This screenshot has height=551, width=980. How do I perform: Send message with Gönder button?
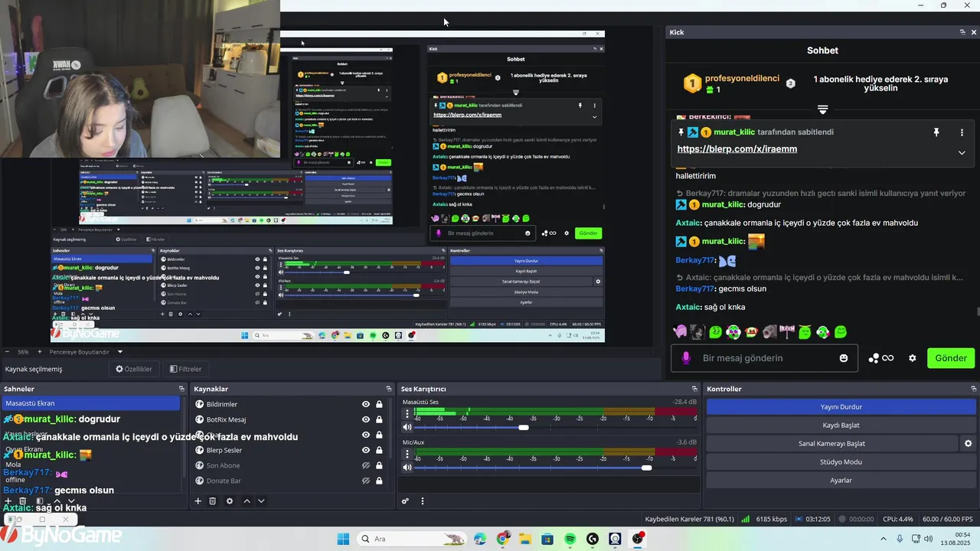(x=951, y=358)
